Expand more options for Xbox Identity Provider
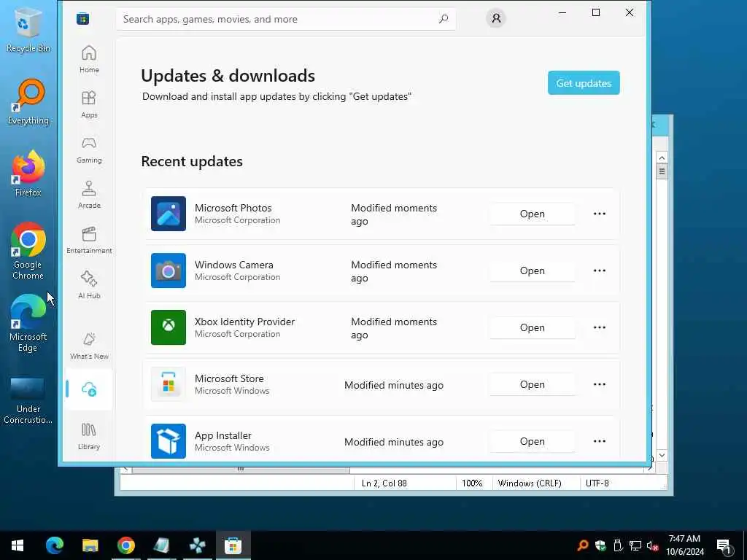 click(600, 327)
